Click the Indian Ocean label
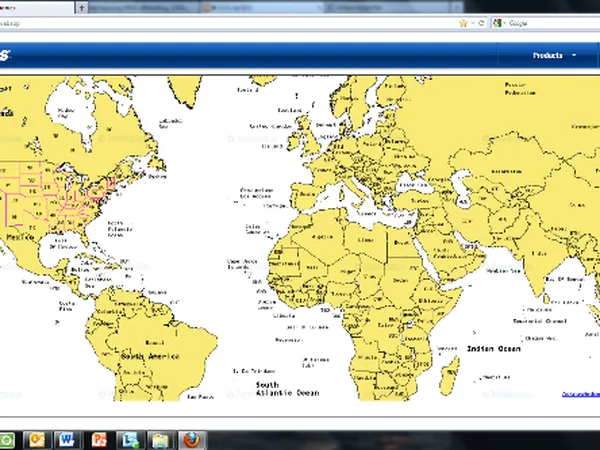Screen dimensions: 600x450 point(494,349)
